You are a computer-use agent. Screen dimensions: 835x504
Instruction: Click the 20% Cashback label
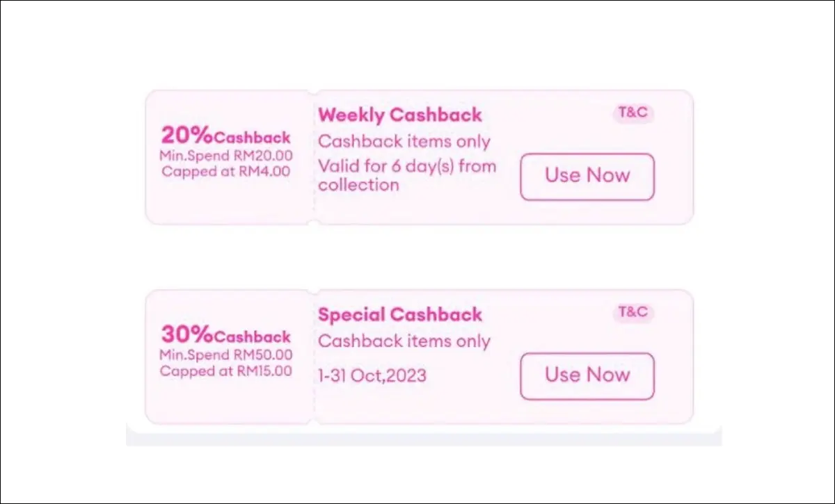click(x=226, y=136)
